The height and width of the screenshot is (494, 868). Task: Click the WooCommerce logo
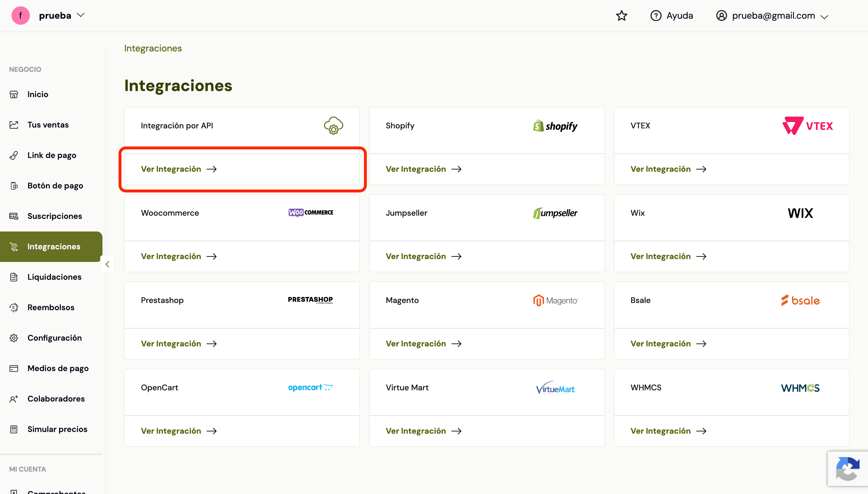click(x=311, y=213)
